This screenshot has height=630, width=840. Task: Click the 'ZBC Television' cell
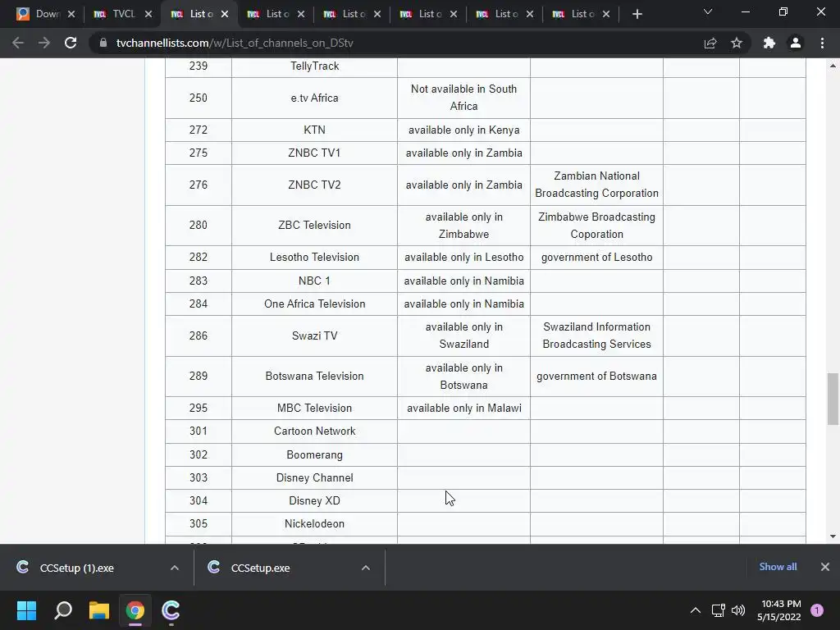click(x=314, y=225)
